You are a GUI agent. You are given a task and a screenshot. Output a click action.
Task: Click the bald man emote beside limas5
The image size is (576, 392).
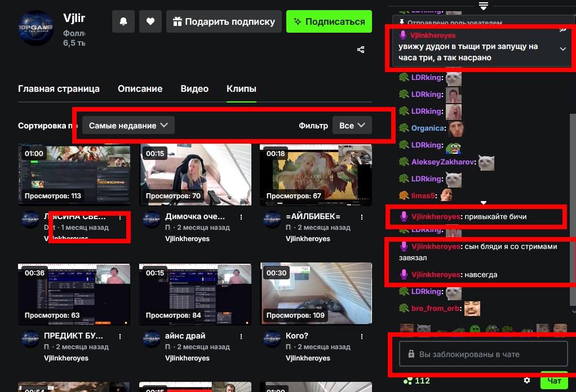[446, 195]
